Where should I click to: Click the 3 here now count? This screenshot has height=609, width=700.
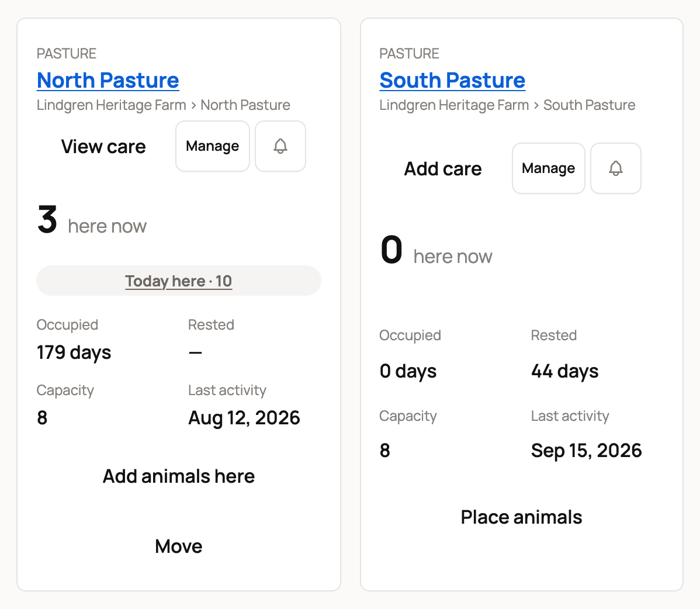(x=92, y=220)
